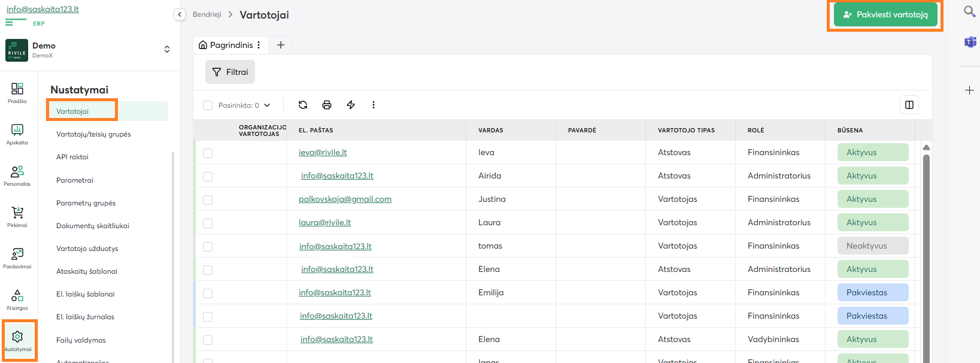The width and height of the screenshot is (980, 363).
Task: Open the Apskaita sidebar section
Action: pyautogui.click(x=17, y=134)
